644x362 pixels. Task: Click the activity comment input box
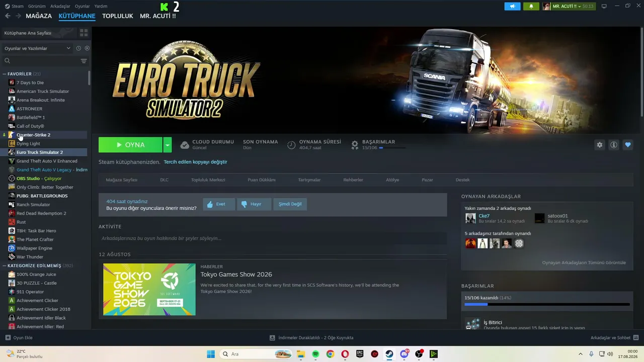(273, 238)
